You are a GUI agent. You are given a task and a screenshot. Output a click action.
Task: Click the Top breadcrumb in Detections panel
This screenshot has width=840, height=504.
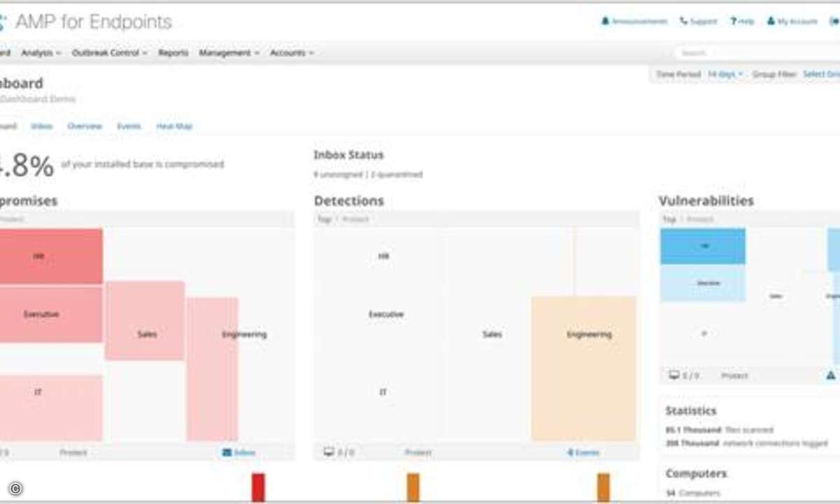(323, 219)
